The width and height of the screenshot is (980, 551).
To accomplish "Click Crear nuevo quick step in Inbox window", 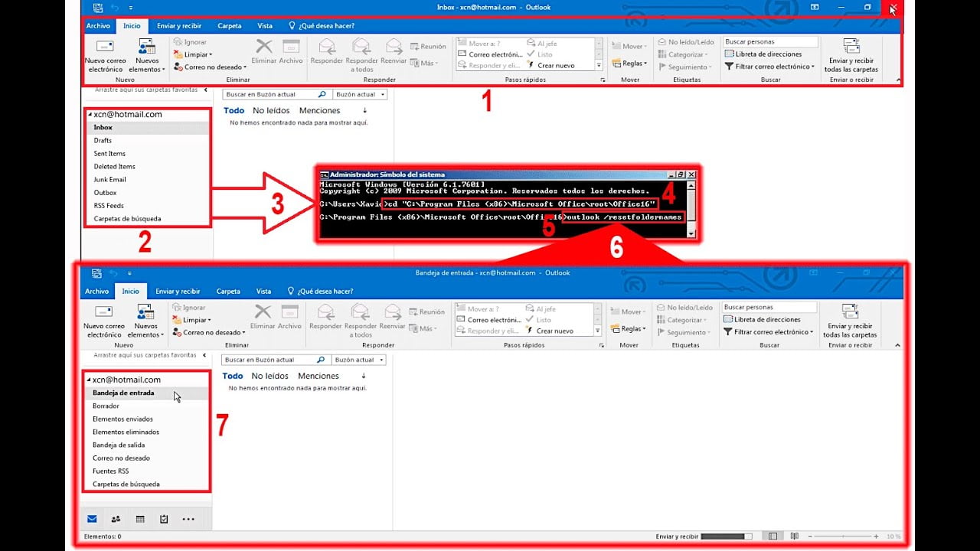I will (549, 66).
